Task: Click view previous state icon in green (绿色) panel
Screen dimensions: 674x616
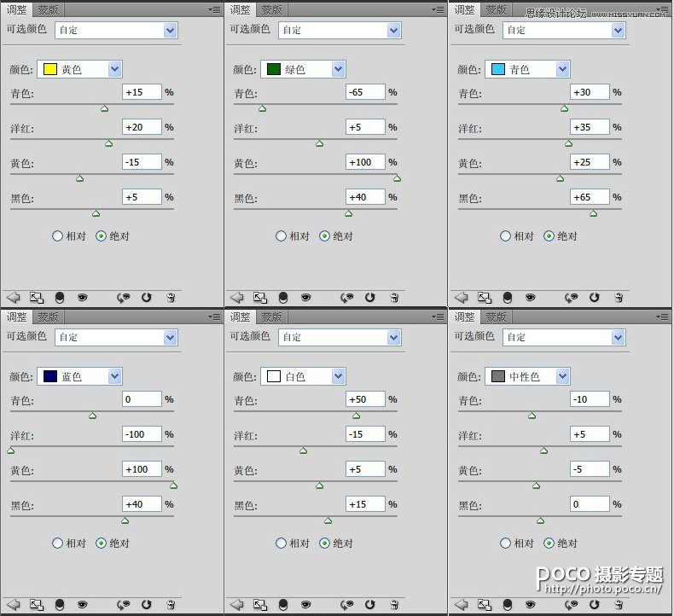Action: [x=347, y=298]
